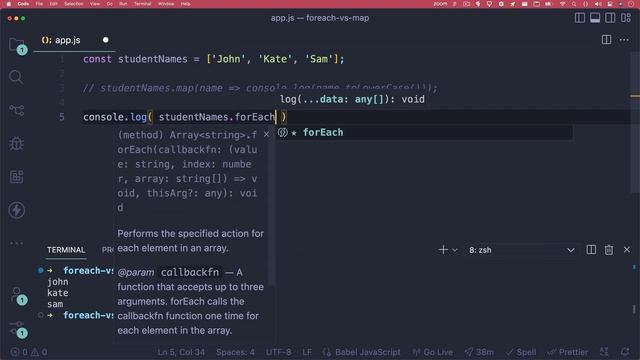640x360 pixels.
Task: Open the Edit menu
Action: pos(53,4)
